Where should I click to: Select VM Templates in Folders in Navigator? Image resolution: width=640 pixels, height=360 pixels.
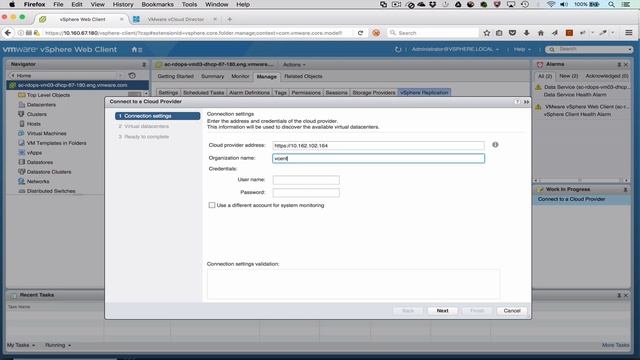click(56, 143)
